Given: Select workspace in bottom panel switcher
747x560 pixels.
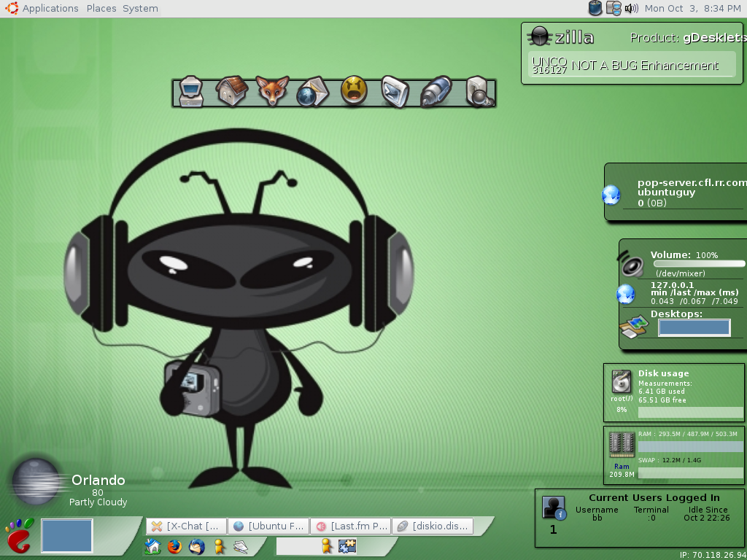Looking at the screenshot, I should (x=66, y=536).
